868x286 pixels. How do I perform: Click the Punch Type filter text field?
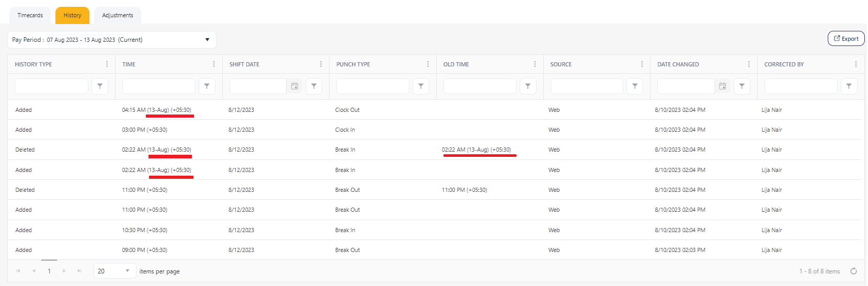point(372,86)
